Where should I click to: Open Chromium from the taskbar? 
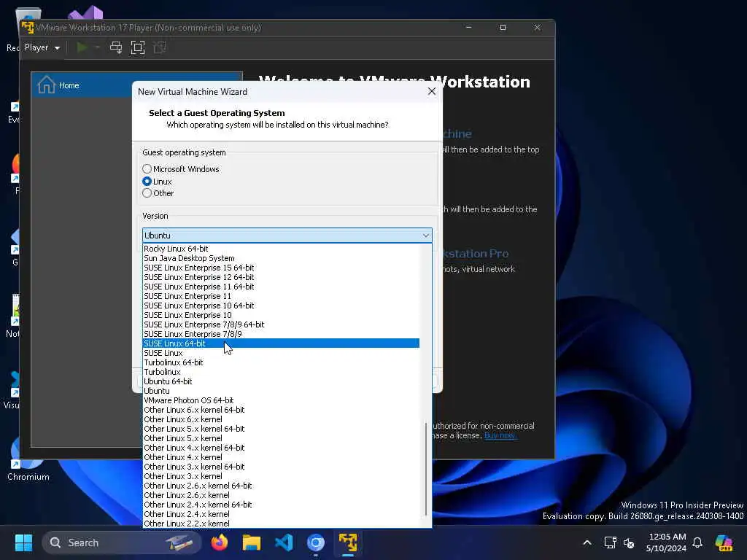tap(315, 542)
